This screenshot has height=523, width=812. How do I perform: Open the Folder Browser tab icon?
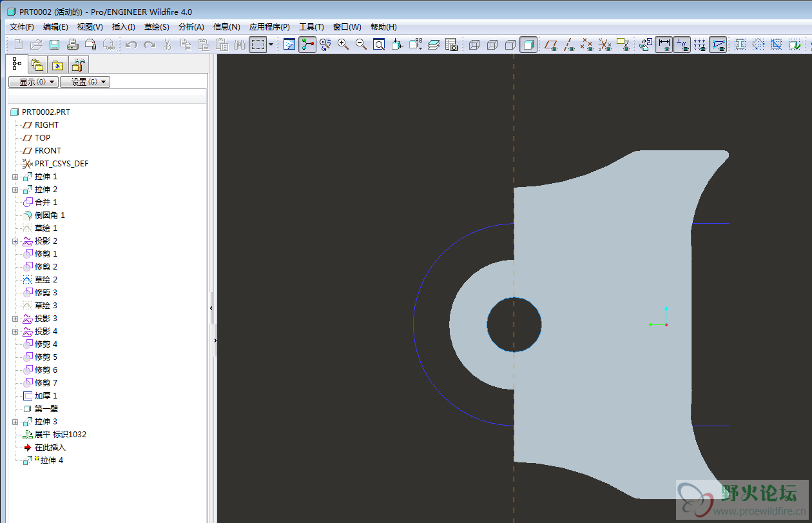37,64
